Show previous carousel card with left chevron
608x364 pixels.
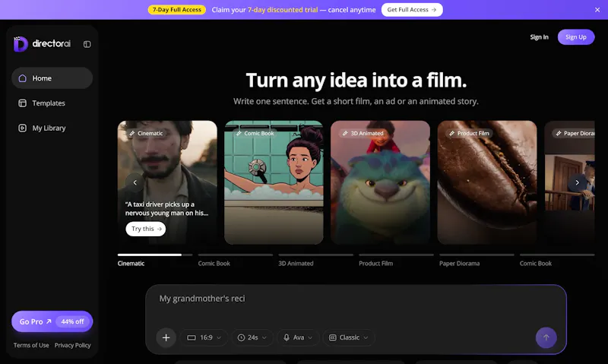[x=135, y=182]
